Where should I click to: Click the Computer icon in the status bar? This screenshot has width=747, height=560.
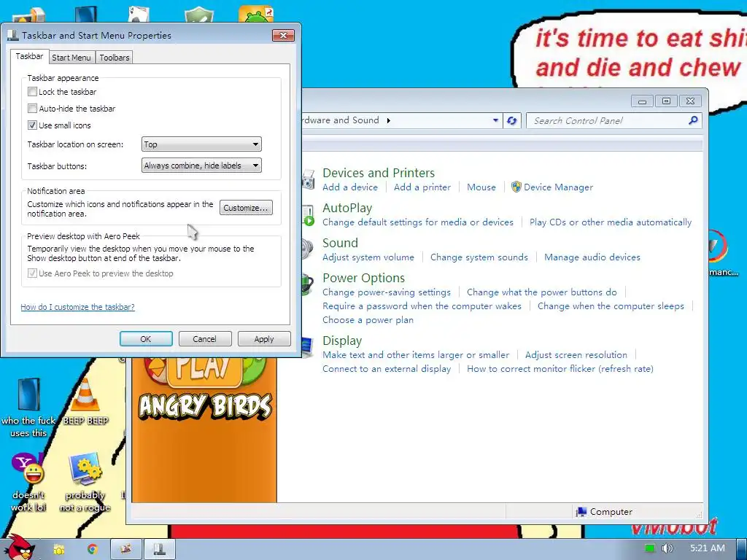[581, 511]
